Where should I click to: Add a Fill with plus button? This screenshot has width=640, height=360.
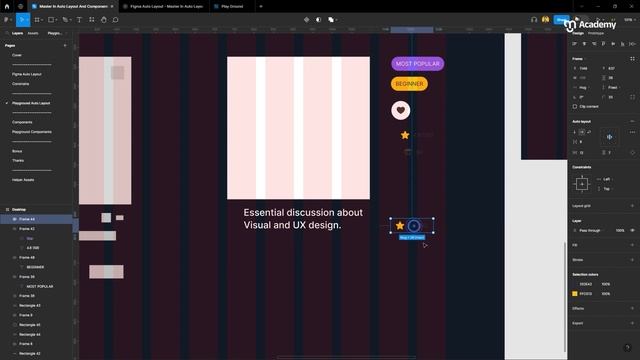tap(632, 245)
